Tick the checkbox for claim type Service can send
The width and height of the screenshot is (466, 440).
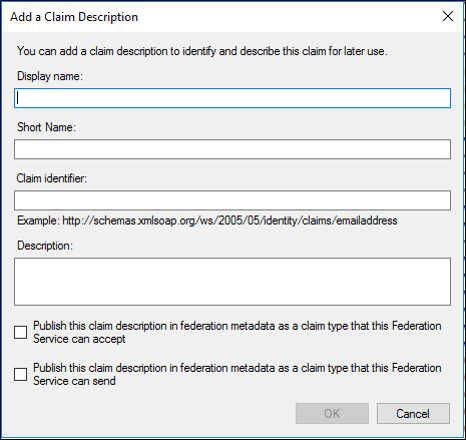20,374
